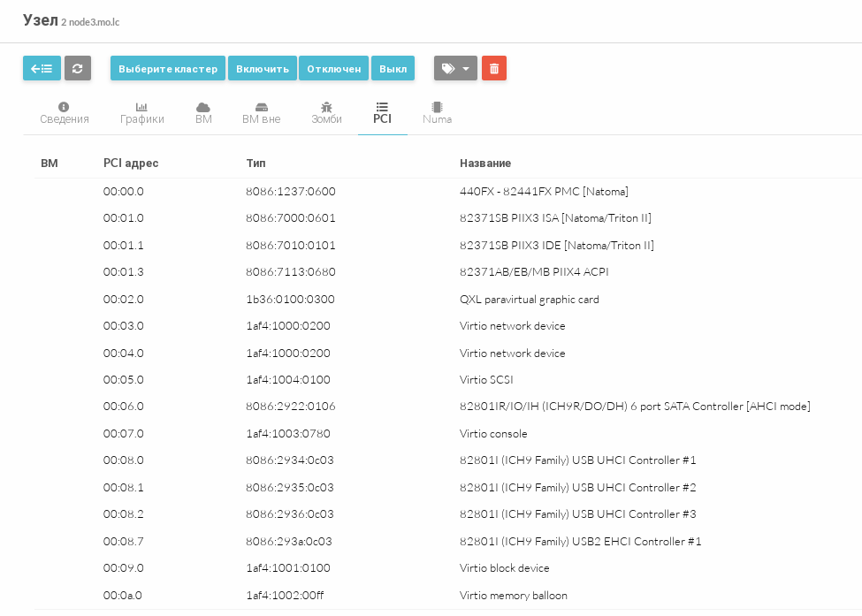This screenshot has height=616, width=862.
Task: Click the 'Отключен' button
Action: point(333,68)
